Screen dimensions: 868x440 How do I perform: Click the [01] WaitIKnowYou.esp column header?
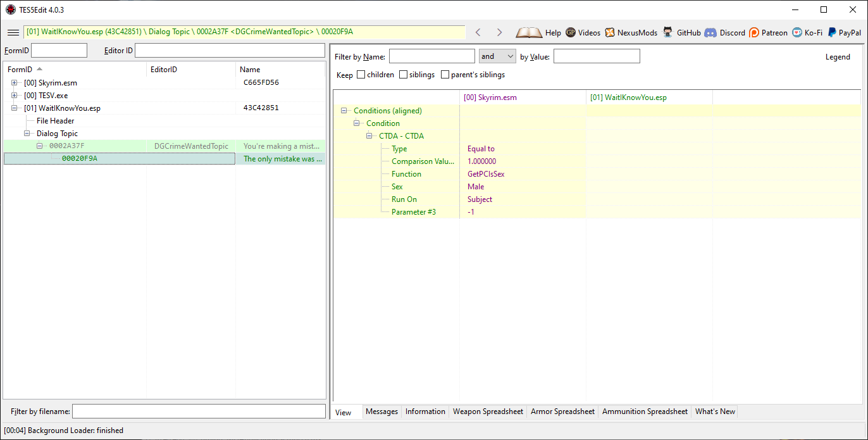click(649, 97)
